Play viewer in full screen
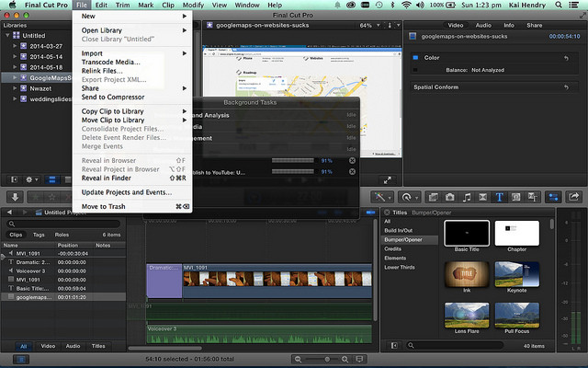This screenshot has width=588, height=368. tap(388, 180)
